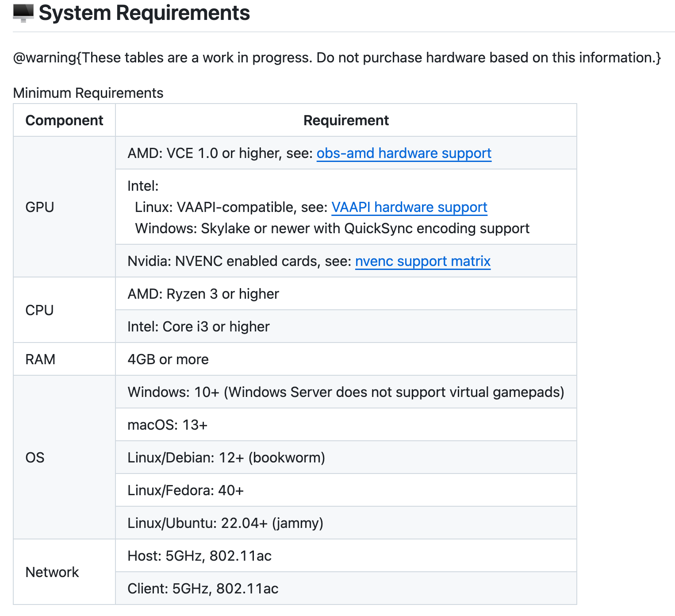
Task: Click the Linux/Debian: 12+ (bookworm) cell
Action: tap(346, 458)
